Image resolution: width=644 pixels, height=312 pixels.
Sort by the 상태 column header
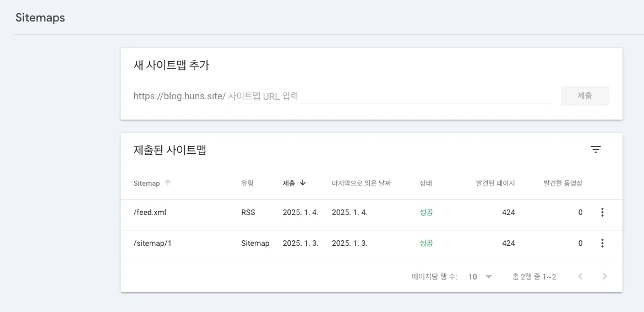[425, 184]
